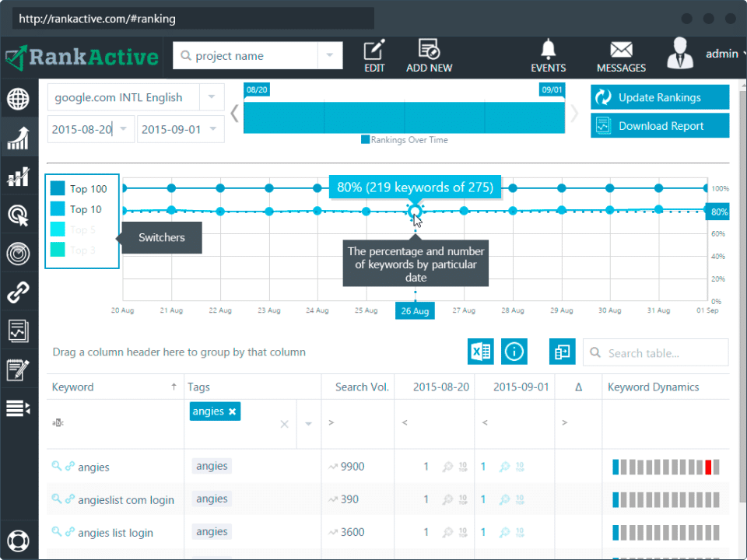Open the admin account menu arrow

743,54
